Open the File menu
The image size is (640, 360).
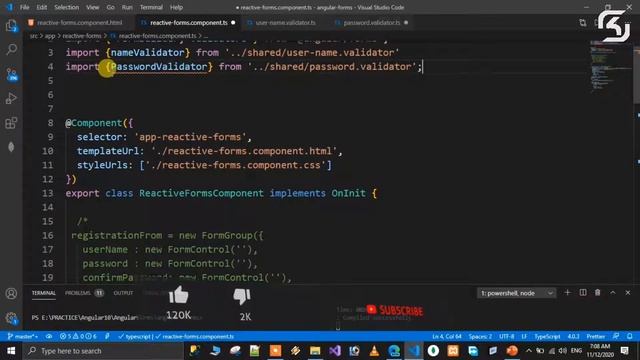[24, 7]
